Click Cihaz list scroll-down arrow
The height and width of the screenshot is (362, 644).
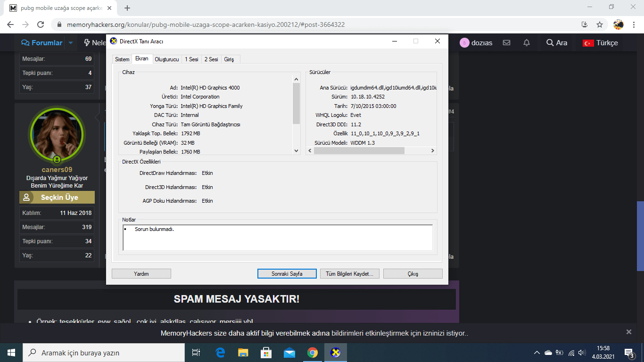(297, 150)
